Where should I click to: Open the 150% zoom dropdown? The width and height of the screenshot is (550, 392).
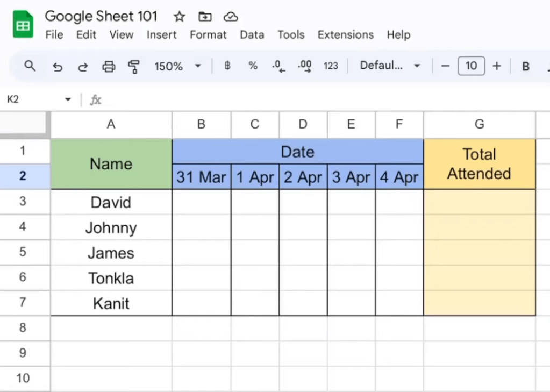177,66
